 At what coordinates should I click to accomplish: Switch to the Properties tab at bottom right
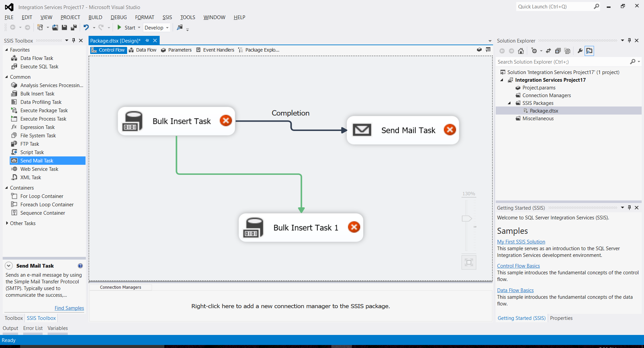[x=561, y=318]
